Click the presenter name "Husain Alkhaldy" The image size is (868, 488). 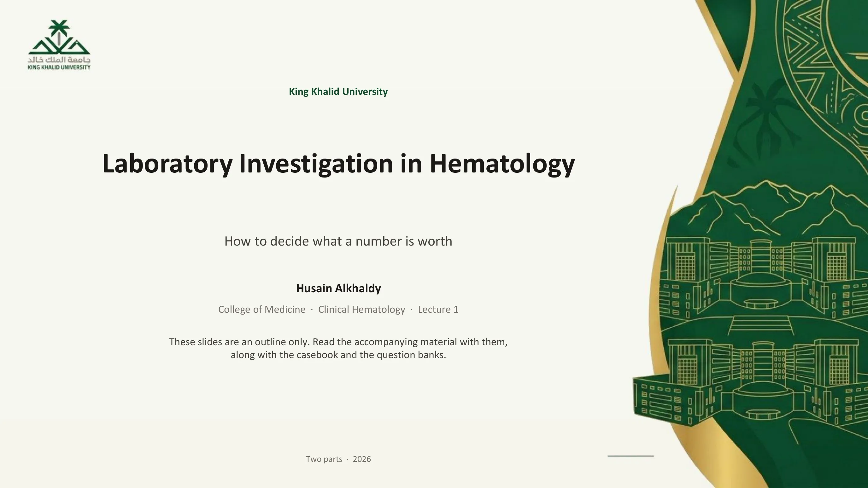tap(338, 288)
